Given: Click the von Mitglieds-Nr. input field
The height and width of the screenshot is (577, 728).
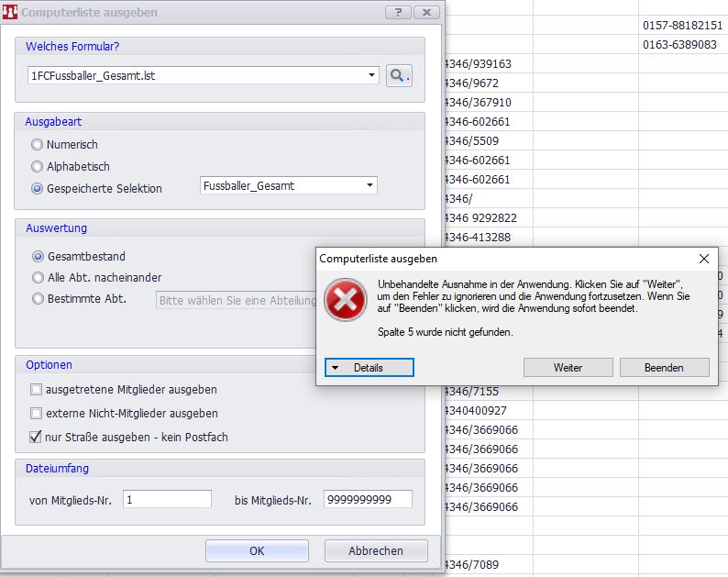Looking at the screenshot, I should point(166,500).
